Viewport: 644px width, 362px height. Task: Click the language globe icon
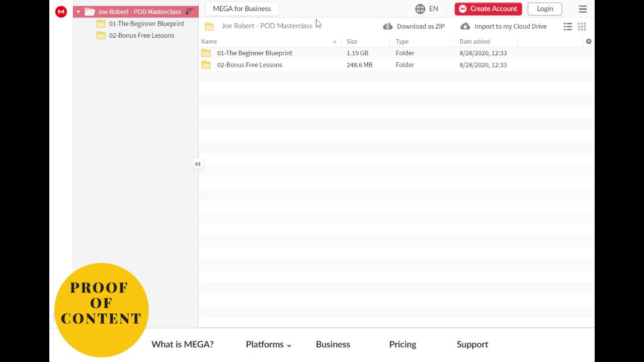tap(420, 9)
